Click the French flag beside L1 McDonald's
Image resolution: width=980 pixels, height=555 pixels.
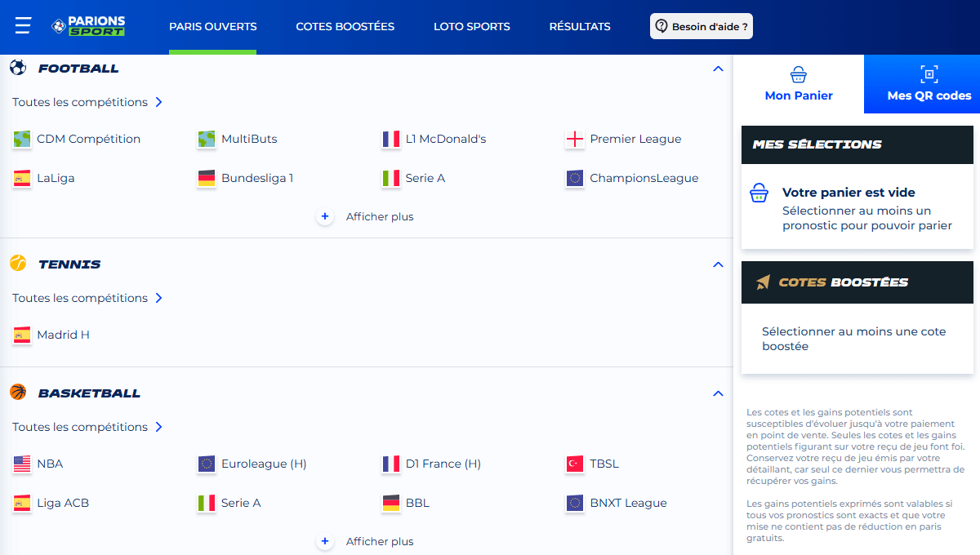(x=391, y=139)
